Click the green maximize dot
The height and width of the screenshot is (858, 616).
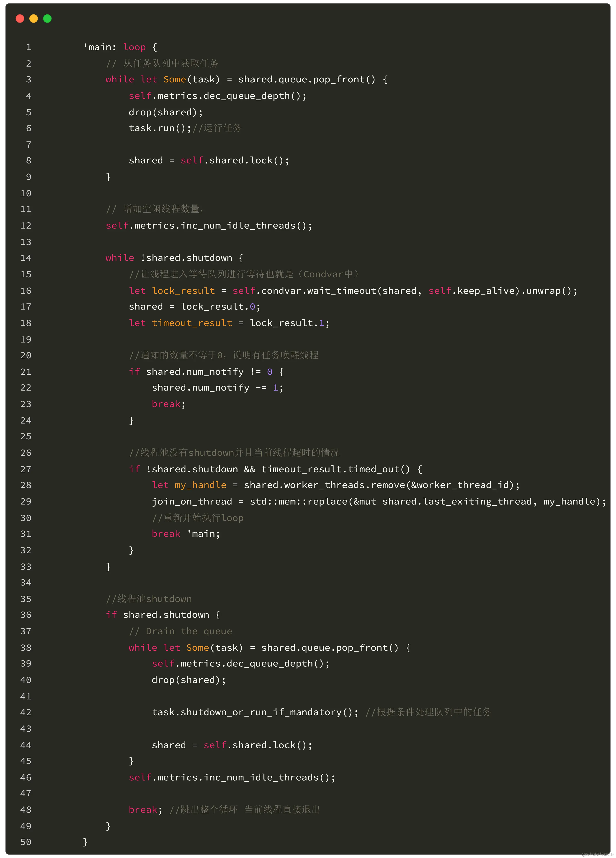click(47, 19)
